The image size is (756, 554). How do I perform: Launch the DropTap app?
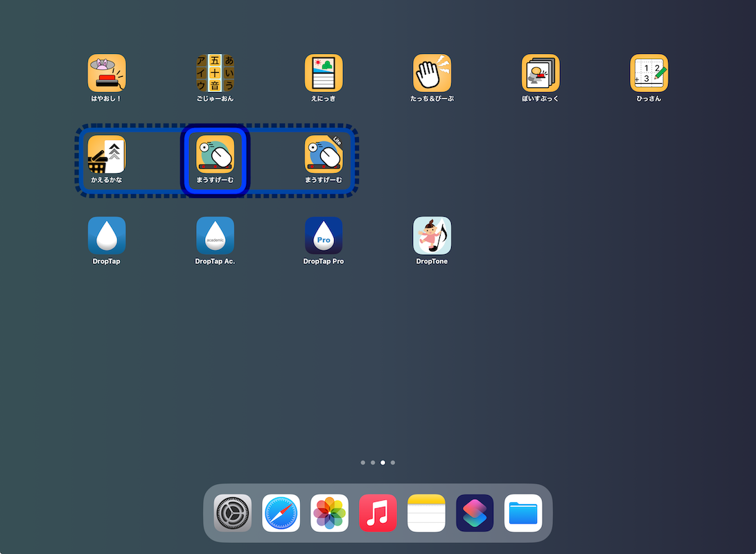(107, 235)
